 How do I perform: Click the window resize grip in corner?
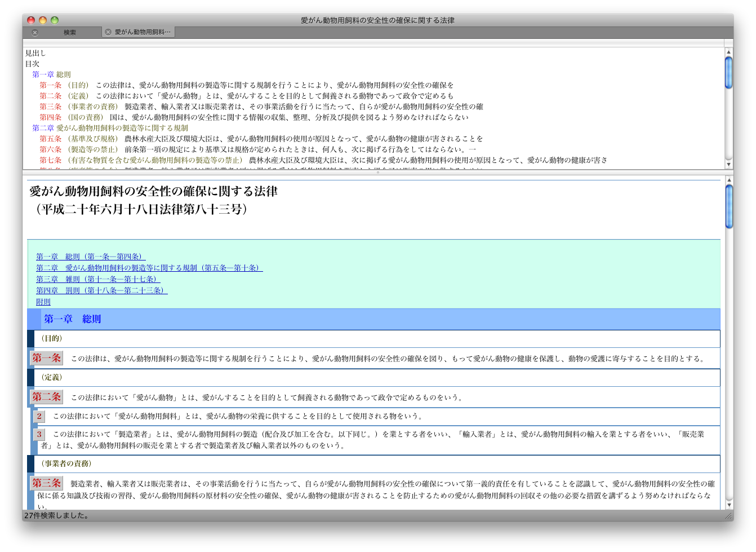pyautogui.click(x=728, y=515)
